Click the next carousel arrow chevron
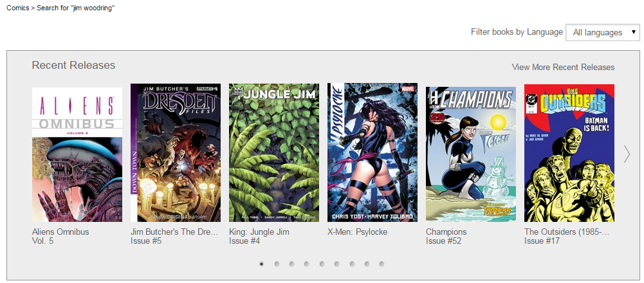644x283 pixels. pyautogui.click(x=627, y=154)
